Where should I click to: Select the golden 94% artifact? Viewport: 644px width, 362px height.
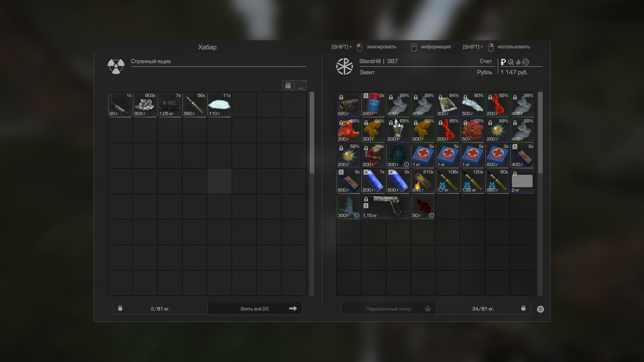(373, 130)
